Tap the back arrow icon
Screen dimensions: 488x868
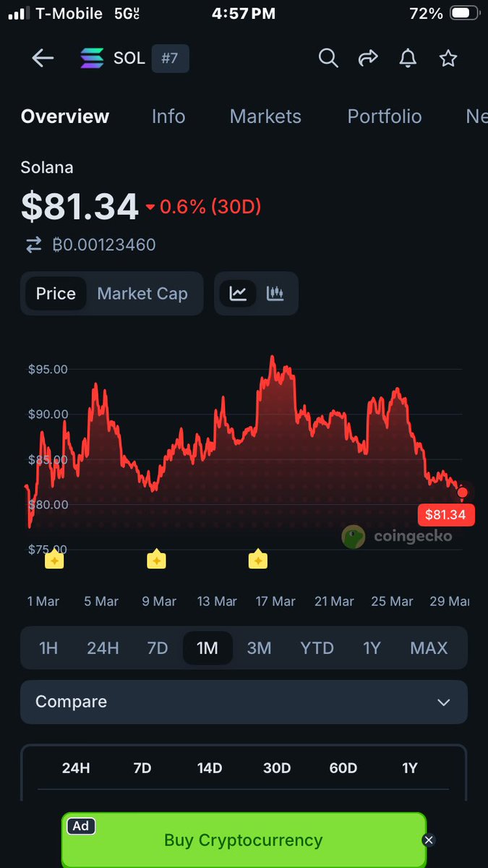[x=43, y=59]
